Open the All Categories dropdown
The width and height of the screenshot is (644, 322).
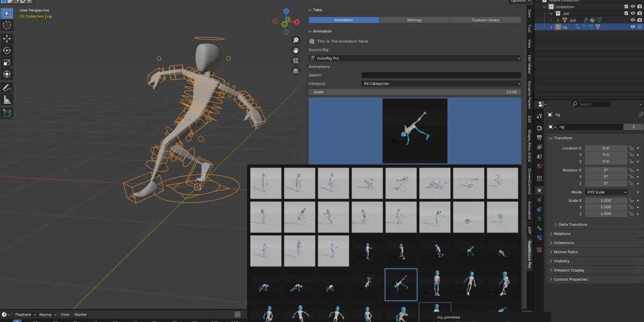(x=440, y=83)
